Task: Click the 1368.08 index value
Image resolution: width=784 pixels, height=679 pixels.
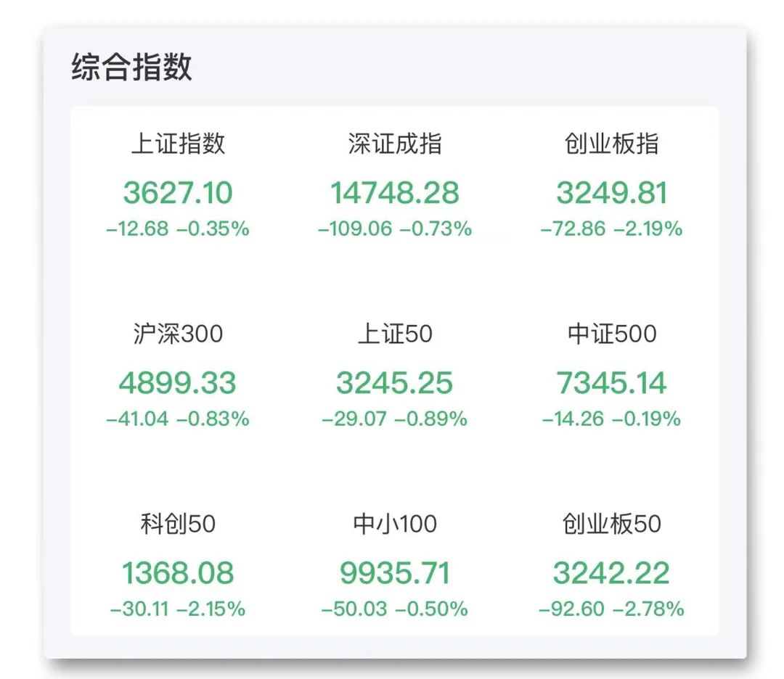Action: point(178,573)
